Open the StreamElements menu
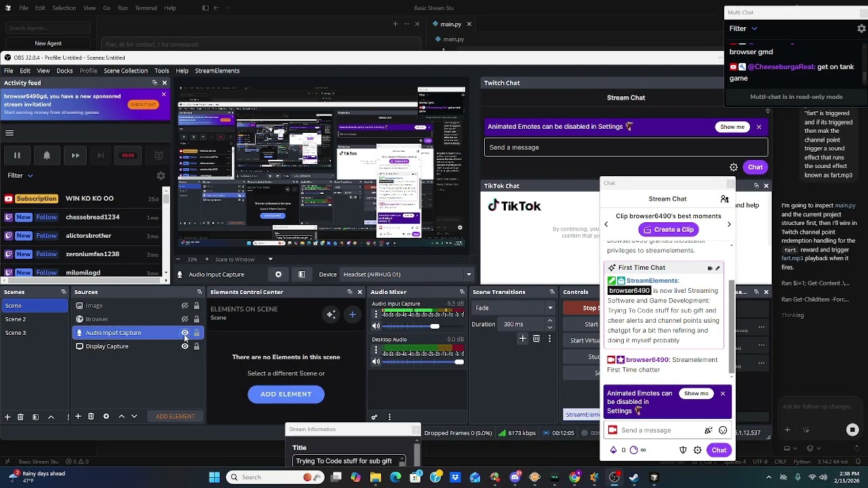868x488 pixels. (217, 70)
